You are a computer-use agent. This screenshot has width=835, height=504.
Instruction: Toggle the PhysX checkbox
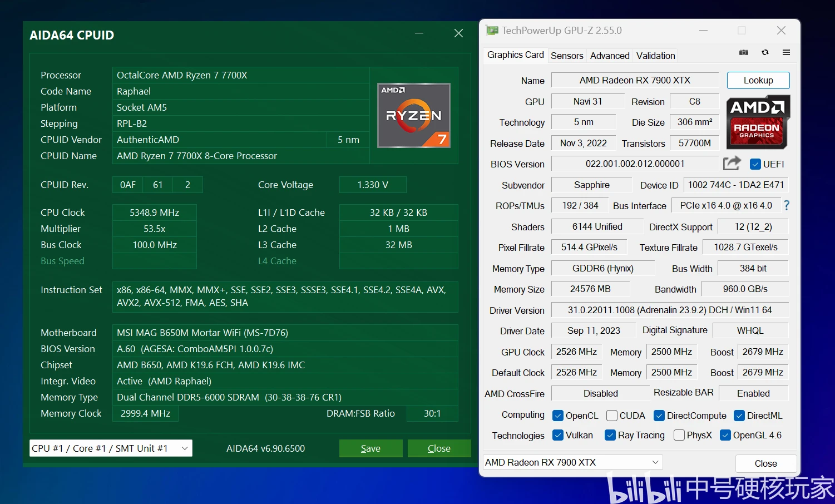pyautogui.click(x=679, y=435)
